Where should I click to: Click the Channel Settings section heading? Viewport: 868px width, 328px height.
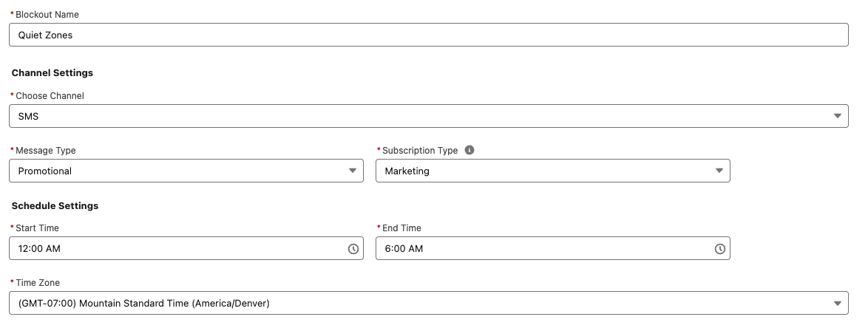point(52,73)
